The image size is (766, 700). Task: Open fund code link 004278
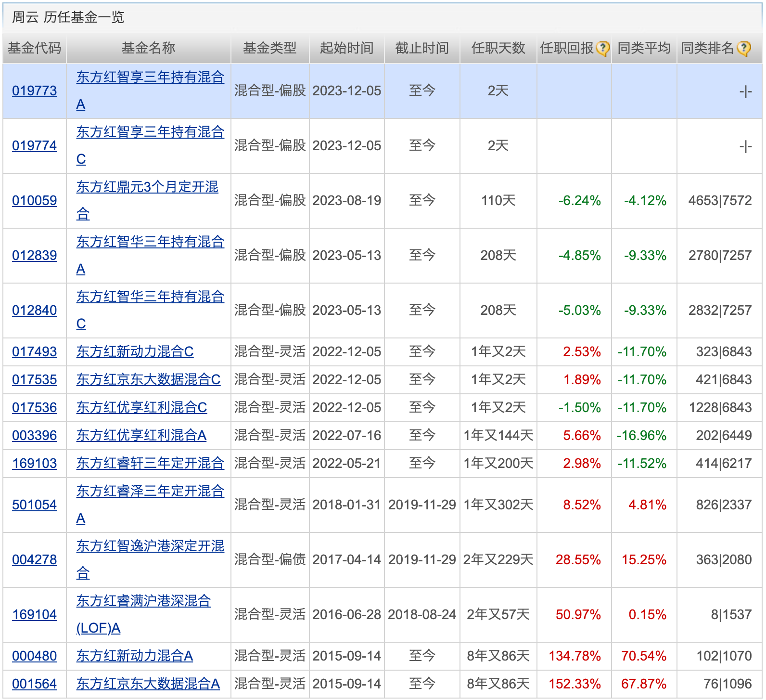click(x=35, y=560)
